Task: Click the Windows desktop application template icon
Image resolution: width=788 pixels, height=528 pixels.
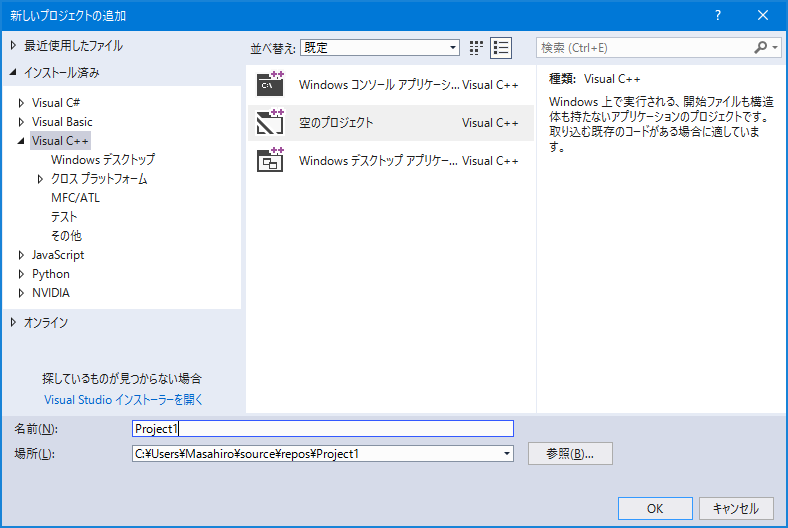Action: 270,161
